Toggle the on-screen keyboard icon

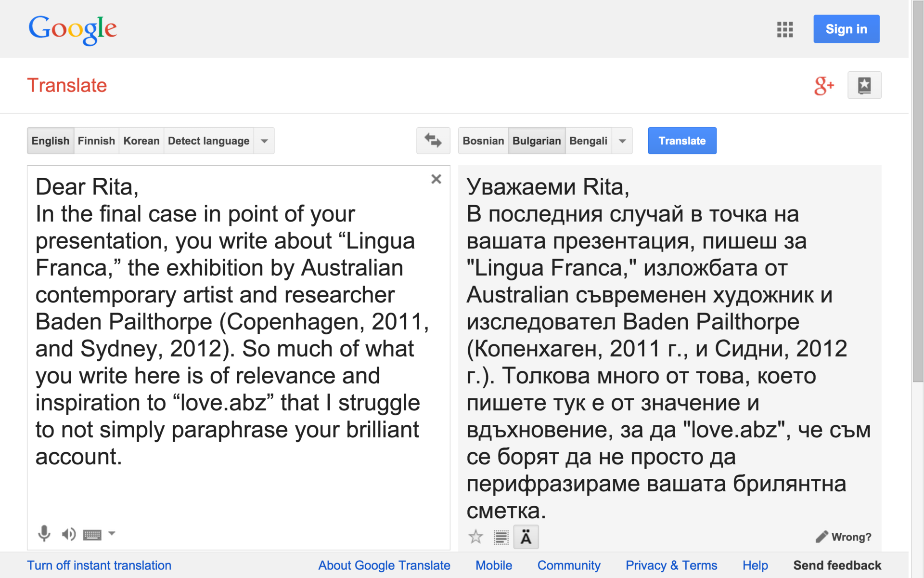pos(92,534)
